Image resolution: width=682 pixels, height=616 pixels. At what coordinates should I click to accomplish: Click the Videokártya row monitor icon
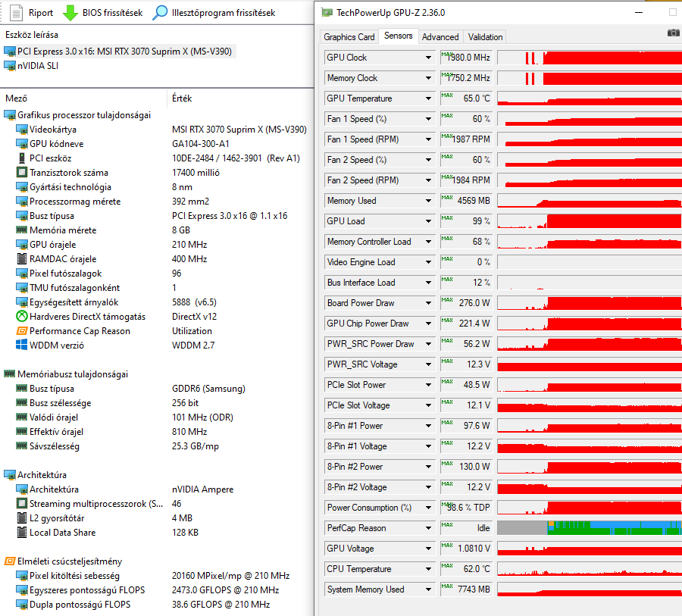pyautogui.click(x=21, y=130)
